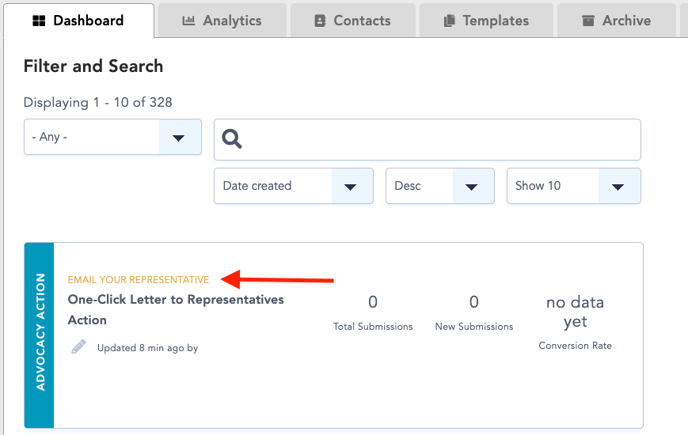
Task: Click the Dashboard grid icon
Action: click(x=39, y=21)
